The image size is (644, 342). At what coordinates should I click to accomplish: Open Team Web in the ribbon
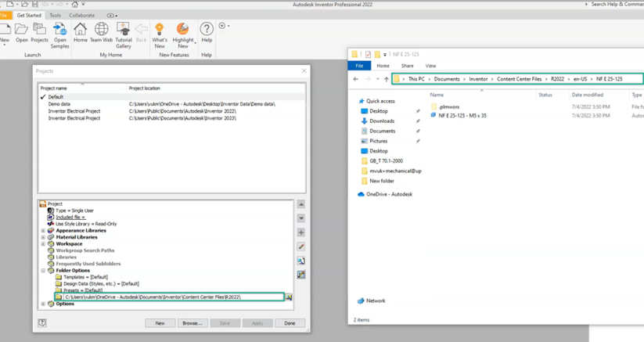coord(102,32)
